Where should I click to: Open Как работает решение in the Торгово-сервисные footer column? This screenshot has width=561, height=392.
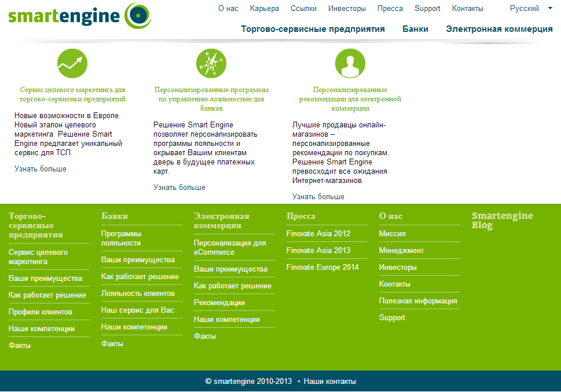click(47, 295)
